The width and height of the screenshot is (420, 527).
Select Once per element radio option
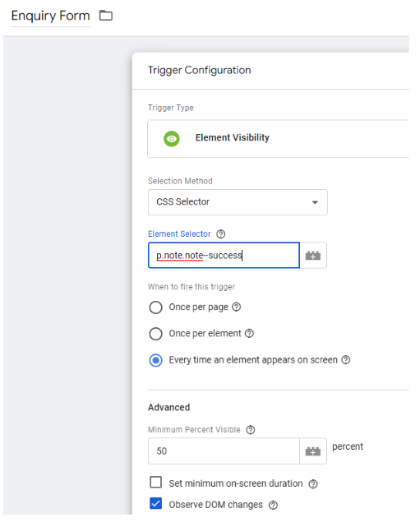[155, 334]
